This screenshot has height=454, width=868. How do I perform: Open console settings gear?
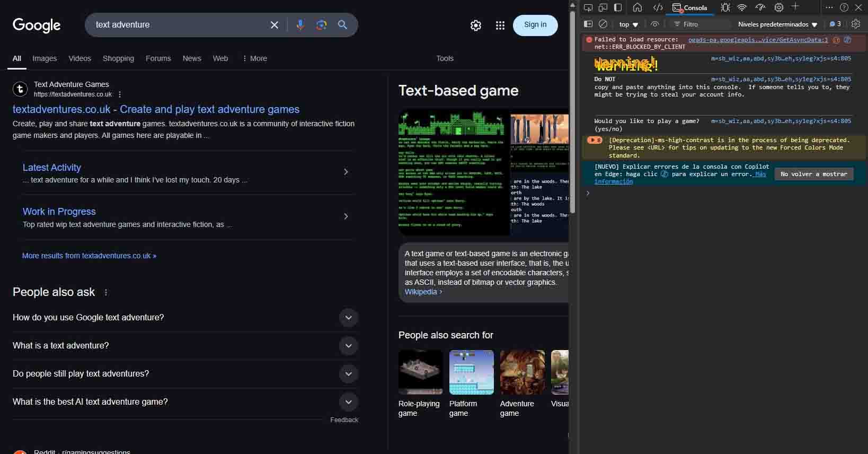(856, 24)
